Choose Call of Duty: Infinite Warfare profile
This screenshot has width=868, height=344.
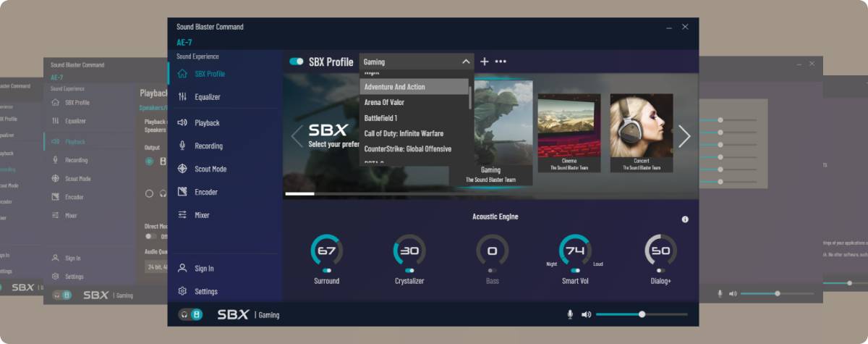(414, 133)
